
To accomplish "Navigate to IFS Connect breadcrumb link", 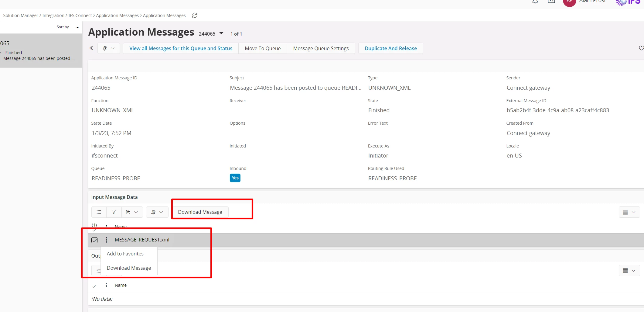I will click(x=80, y=15).
